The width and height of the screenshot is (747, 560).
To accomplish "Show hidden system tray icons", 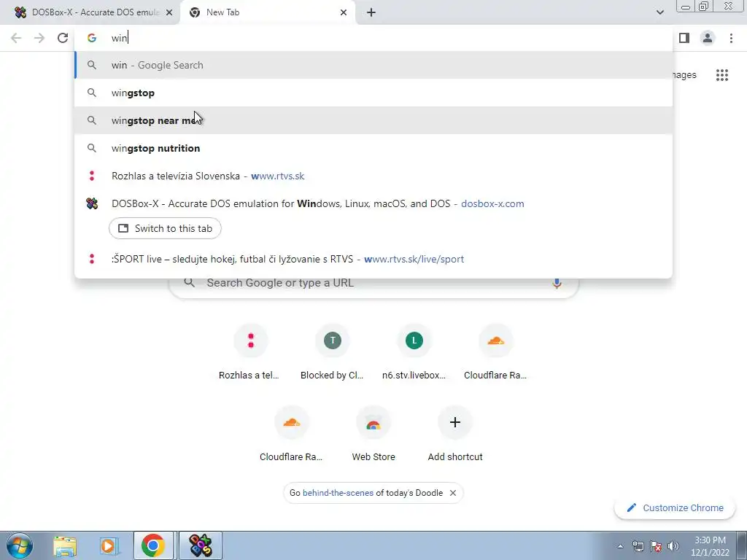I will [620, 546].
